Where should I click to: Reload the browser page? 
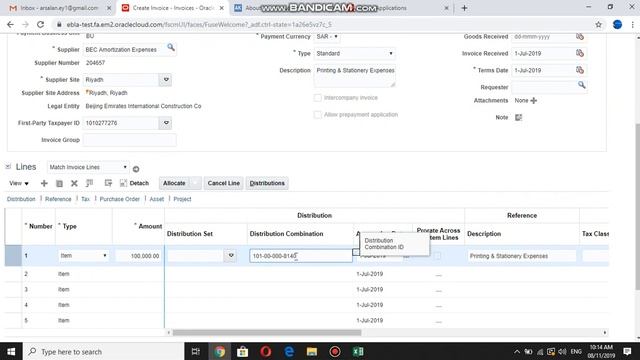click(40, 24)
